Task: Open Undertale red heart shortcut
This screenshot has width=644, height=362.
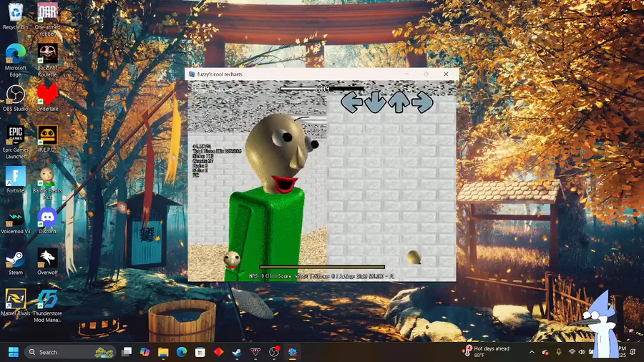Action: [47, 98]
